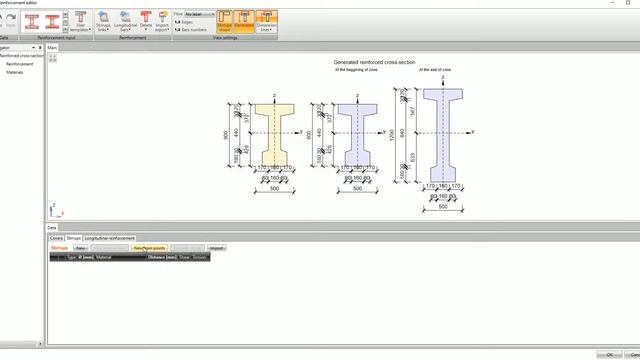Open the Covers tab
640x360 pixels.
pos(56,238)
